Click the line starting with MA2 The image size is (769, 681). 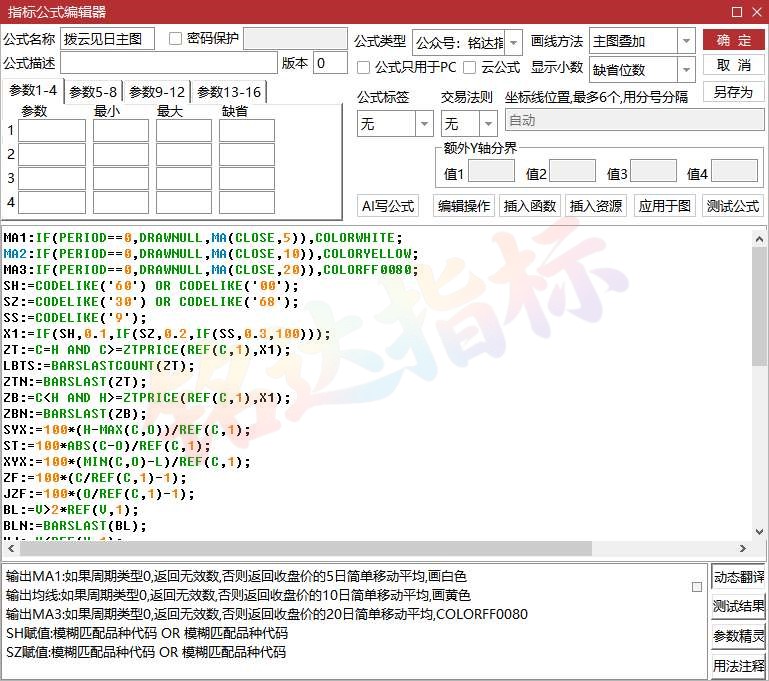coord(211,254)
